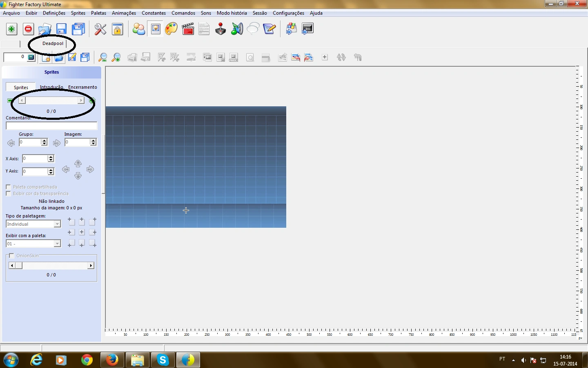
Task: Open the Tipo de paletagem dropdown
Action: 57,224
